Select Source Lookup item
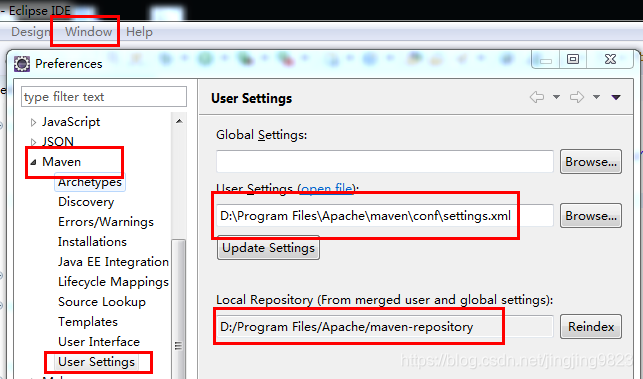Screen dimensions: 643x379 coord(102,302)
